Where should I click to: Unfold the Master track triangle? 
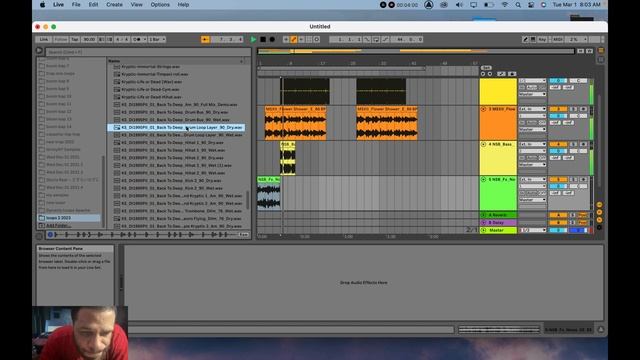tap(484, 230)
